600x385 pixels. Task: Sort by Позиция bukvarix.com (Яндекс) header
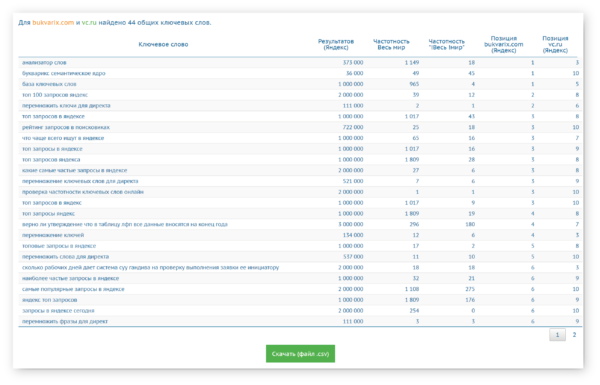504,44
